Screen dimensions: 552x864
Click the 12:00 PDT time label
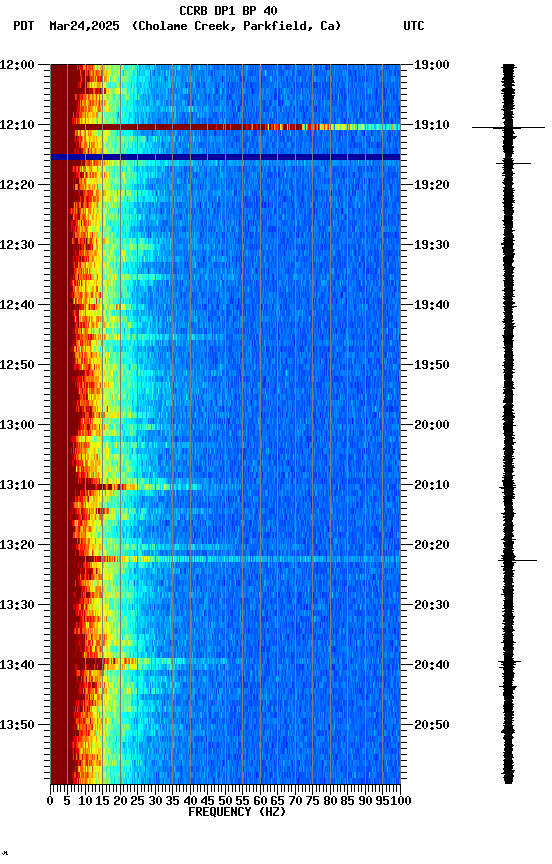click(x=17, y=65)
